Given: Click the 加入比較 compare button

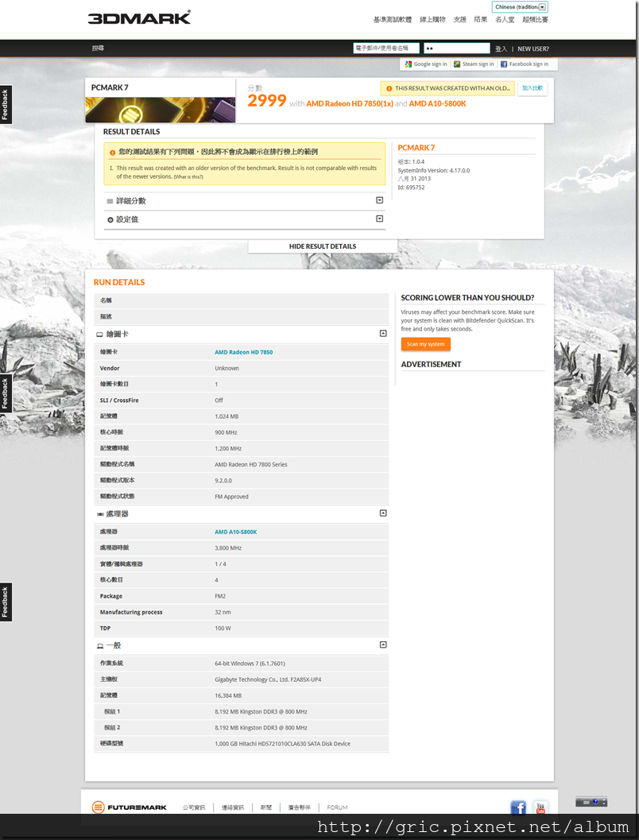Looking at the screenshot, I should [532, 88].
